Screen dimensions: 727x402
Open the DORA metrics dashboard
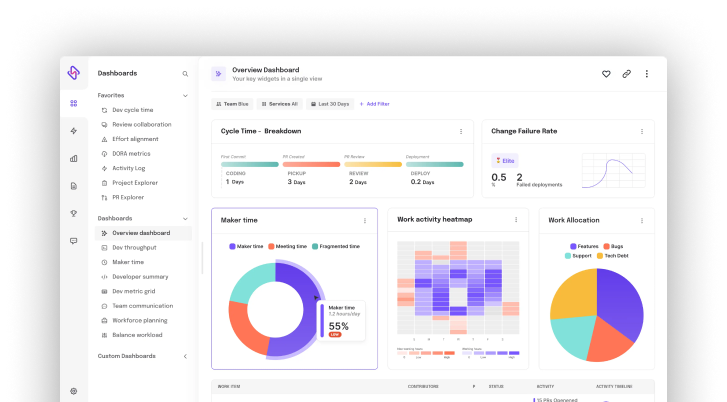coord(130,154)
